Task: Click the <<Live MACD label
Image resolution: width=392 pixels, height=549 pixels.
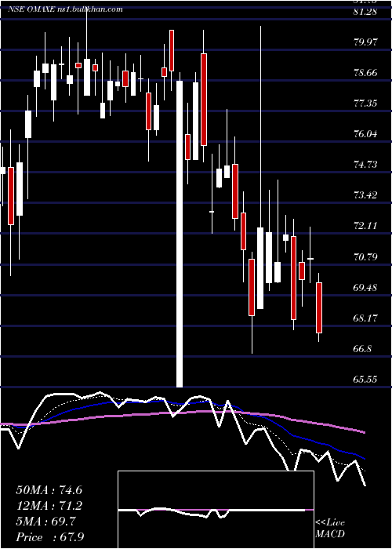Action: tap(330, 528)
